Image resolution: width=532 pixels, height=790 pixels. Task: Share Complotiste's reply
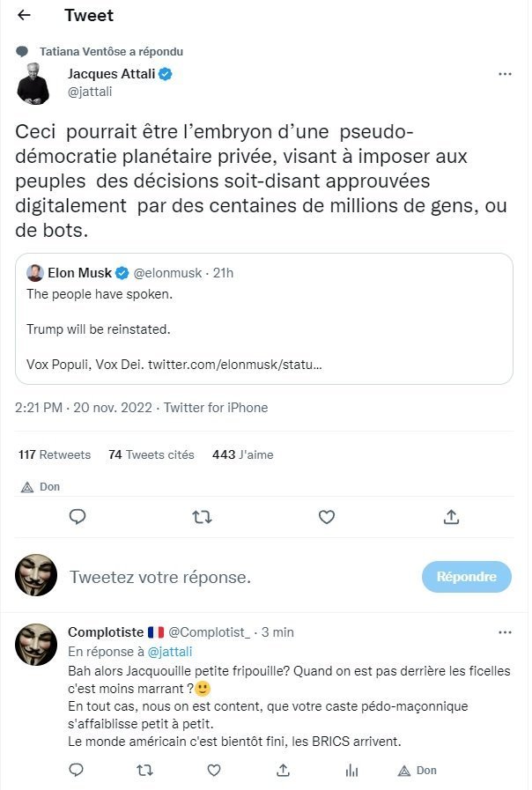(283, 771)
